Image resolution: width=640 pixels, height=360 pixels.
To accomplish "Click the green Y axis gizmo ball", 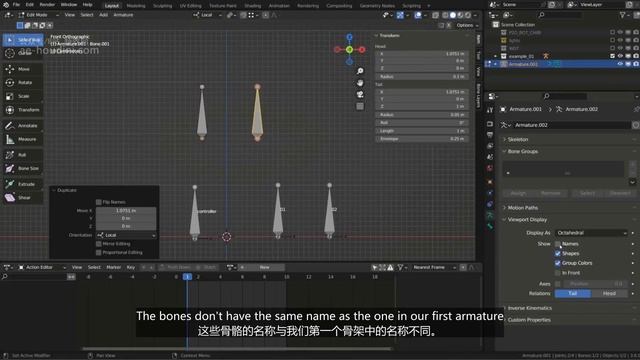I will tap(349, 49).
